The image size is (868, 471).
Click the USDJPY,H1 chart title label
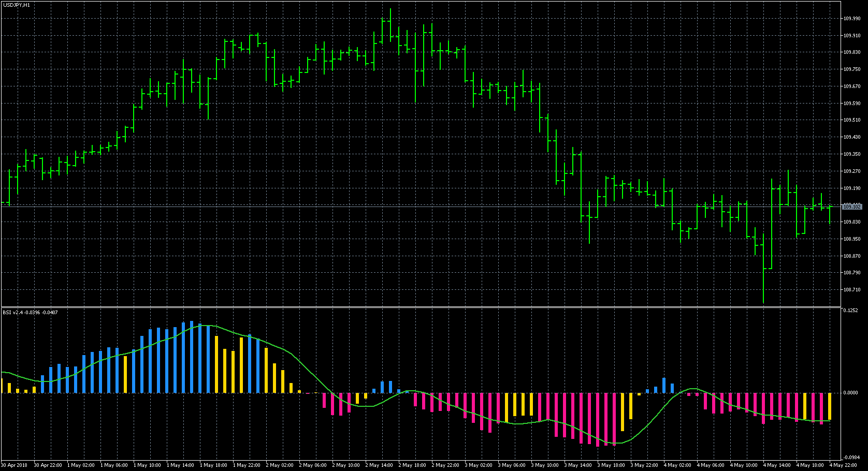17,5
